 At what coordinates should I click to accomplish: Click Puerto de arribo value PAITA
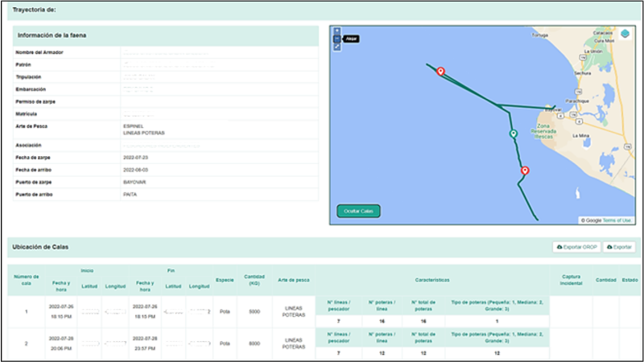130,195
